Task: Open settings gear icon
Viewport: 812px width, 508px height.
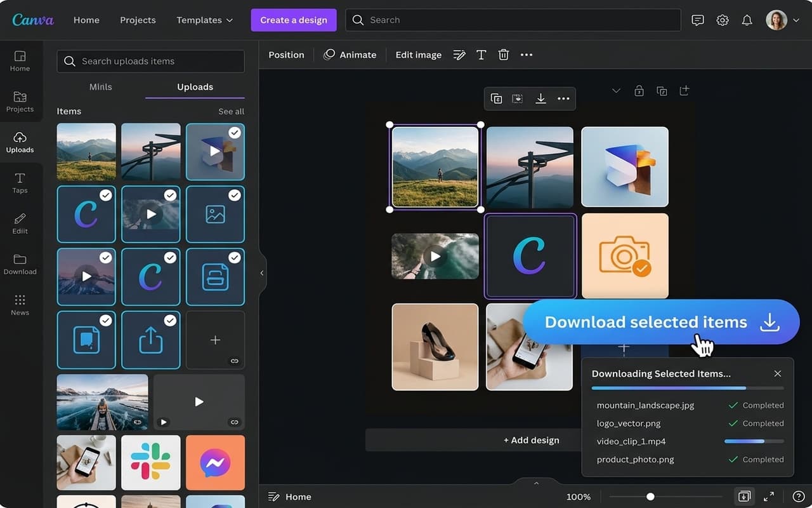Action: [x=723, y=20]
